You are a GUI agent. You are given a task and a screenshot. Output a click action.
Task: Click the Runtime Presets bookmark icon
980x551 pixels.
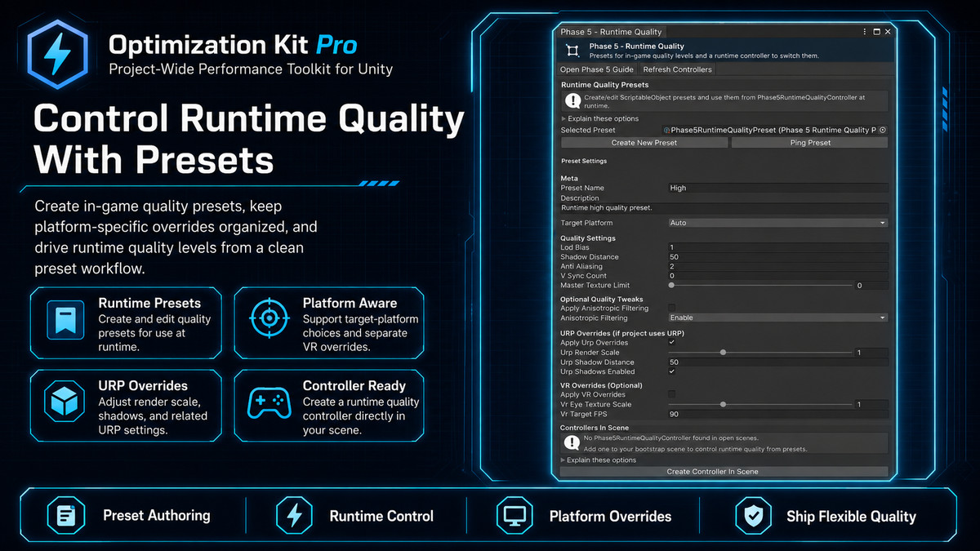[65, 319]
